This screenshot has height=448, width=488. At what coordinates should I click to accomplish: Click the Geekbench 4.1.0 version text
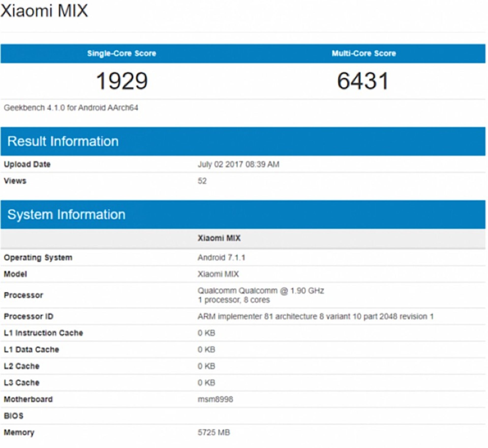tap(71, 108)
